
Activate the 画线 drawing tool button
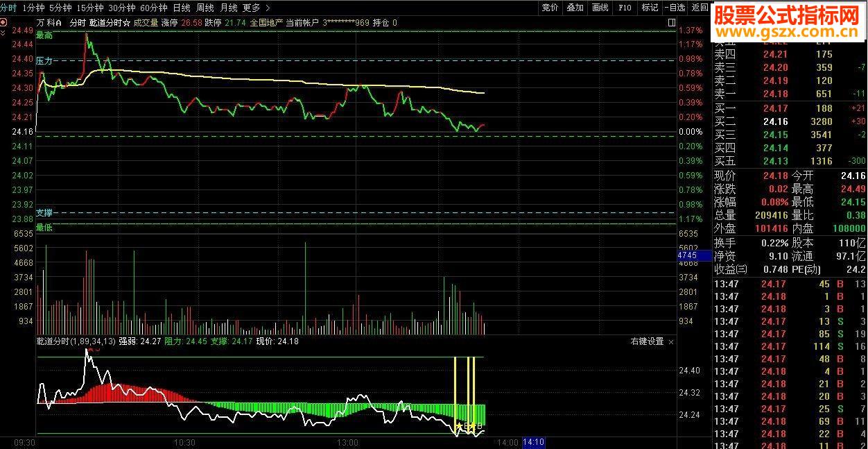pyautogui.click(x=600, y=8)
